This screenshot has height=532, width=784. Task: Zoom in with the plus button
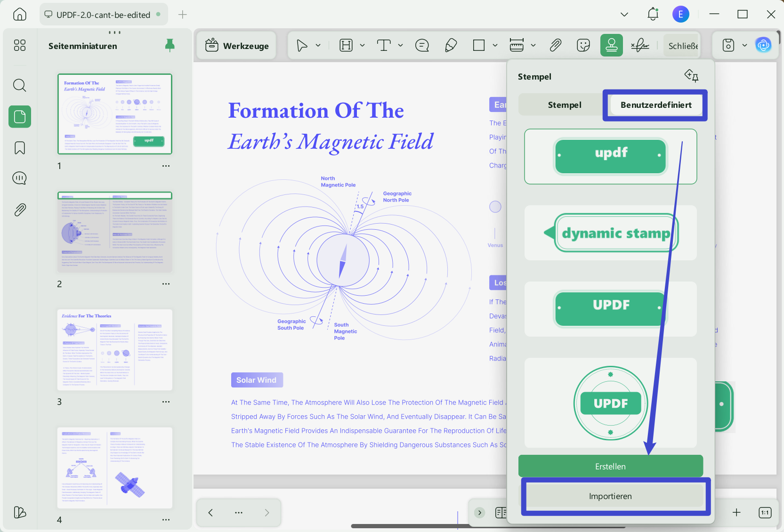click(736, 513)
